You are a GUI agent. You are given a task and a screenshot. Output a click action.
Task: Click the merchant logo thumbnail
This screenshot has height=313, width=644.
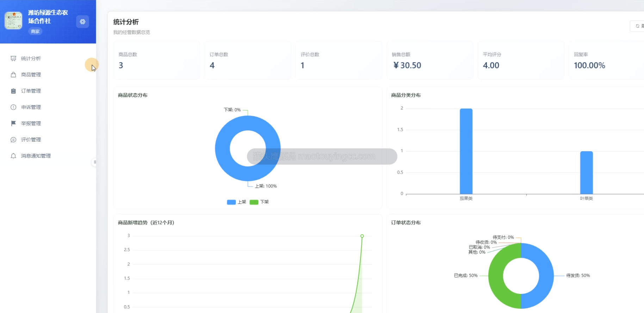coord(13,20)
